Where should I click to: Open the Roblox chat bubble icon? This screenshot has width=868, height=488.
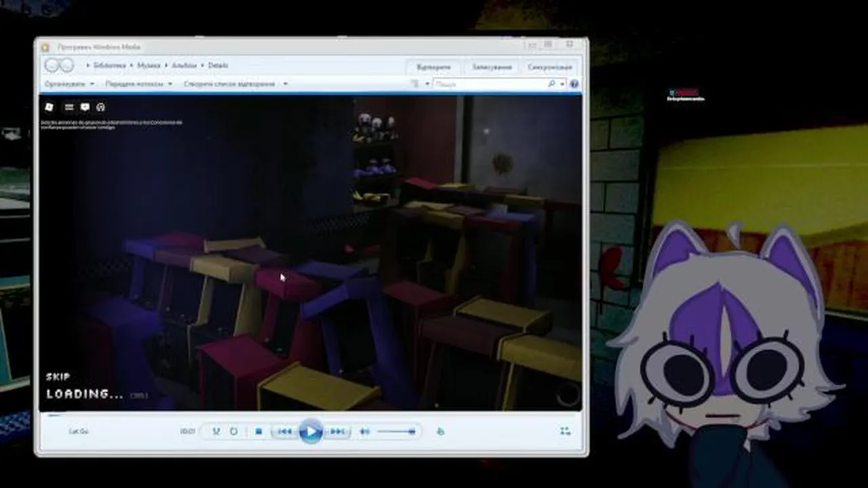point(85,107)
